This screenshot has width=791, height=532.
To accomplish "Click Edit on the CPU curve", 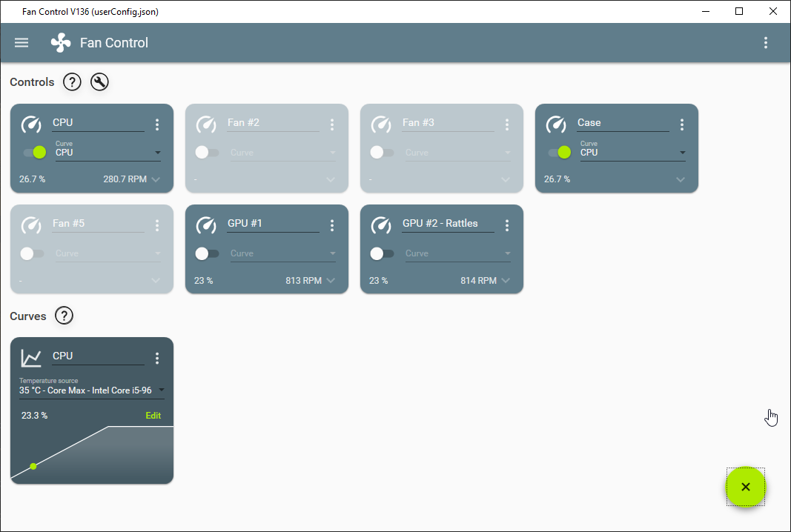I will click(153, 416).
